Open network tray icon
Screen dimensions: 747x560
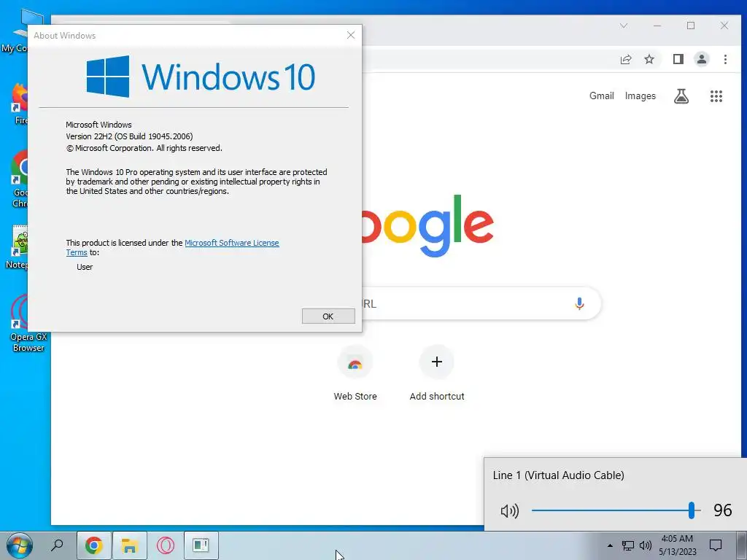pos(628,545)
